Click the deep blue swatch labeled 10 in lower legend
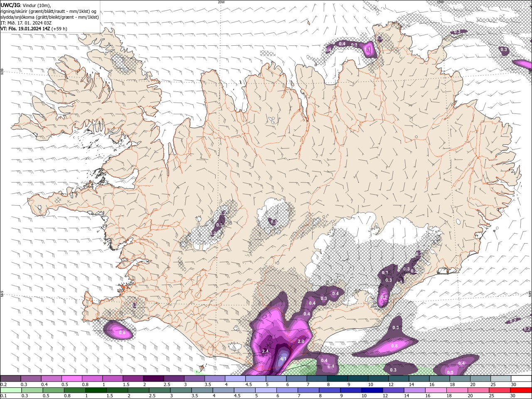This screenshot has height=399, width=532. (x=372, y=390)
